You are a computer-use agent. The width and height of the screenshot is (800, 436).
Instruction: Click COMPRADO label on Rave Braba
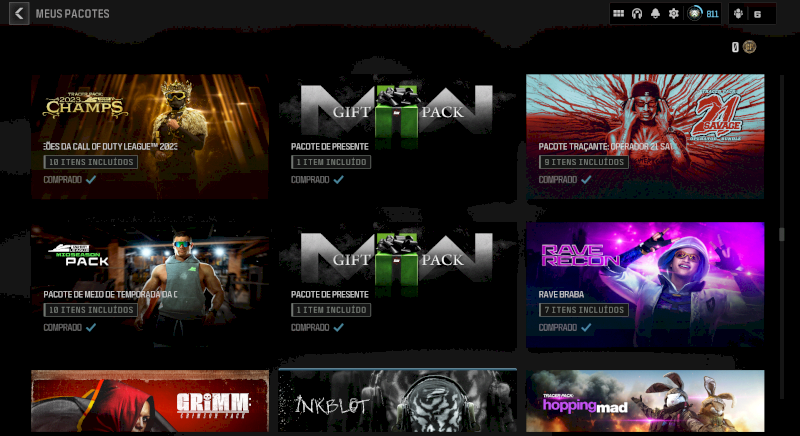pos(558,327)
